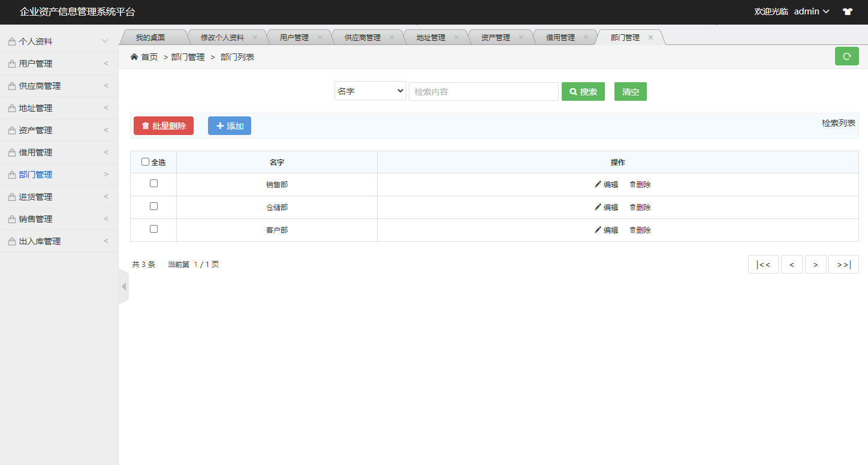
Task: Click the last page pagination button
Action: [x=843, y=264]
